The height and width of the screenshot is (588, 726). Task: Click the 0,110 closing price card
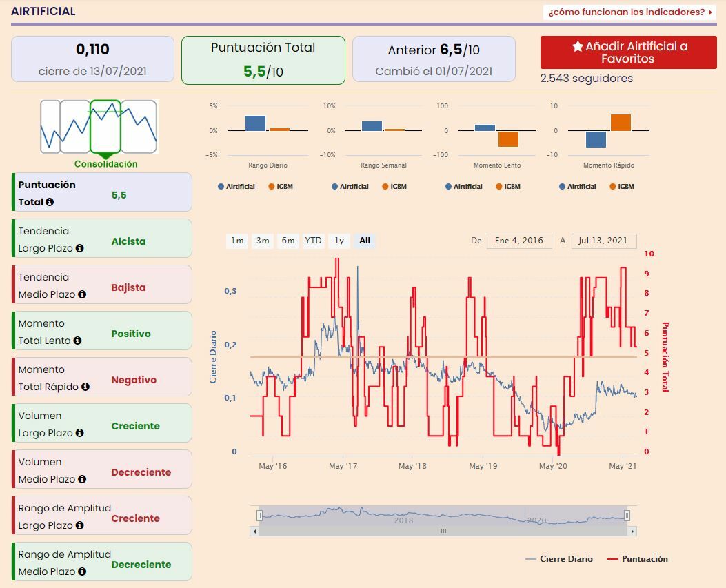tap(92, 59)
